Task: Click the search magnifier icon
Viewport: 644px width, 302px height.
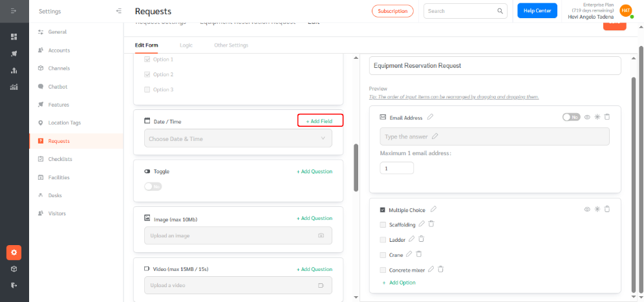Action: 500,11
